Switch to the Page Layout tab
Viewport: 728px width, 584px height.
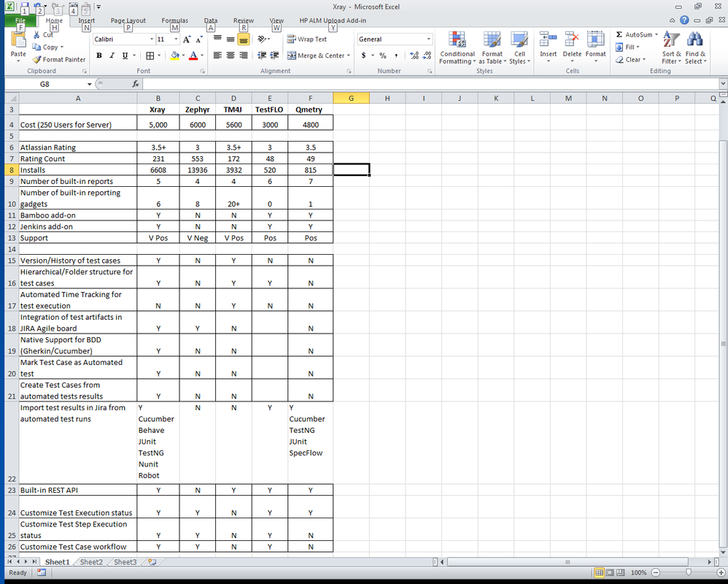click(128, 20)
